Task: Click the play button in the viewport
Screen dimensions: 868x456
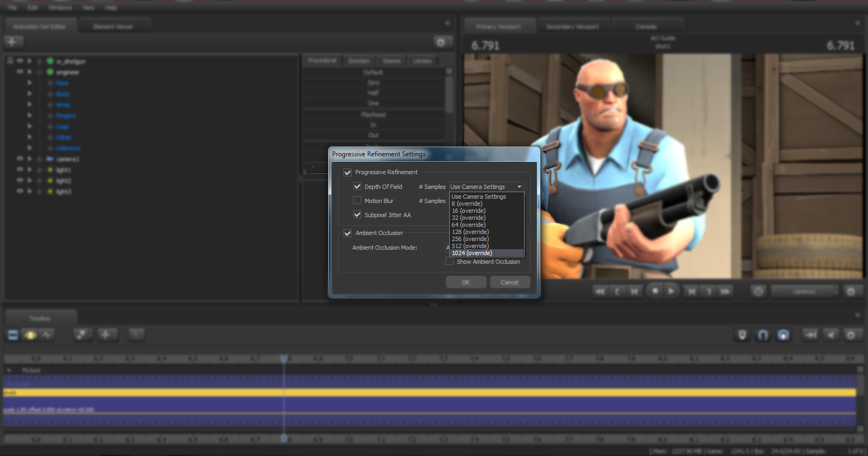Action: click(x=672, y=291)
